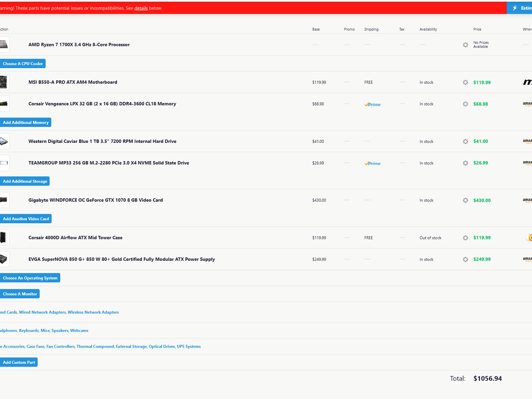Open Corsair 4000D Airflow ATX case link

pyautogui.click(x=75, y=238)
